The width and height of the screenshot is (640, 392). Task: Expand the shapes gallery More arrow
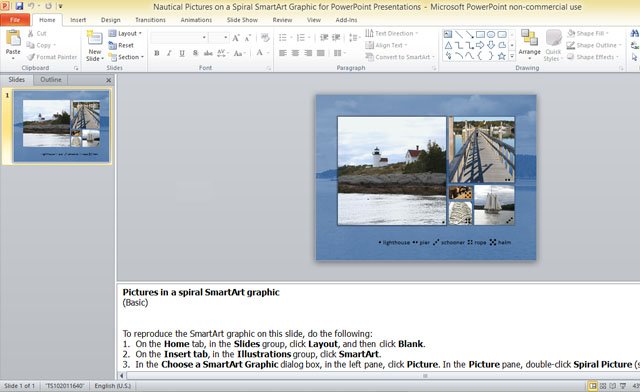click(x=512, y=56)
